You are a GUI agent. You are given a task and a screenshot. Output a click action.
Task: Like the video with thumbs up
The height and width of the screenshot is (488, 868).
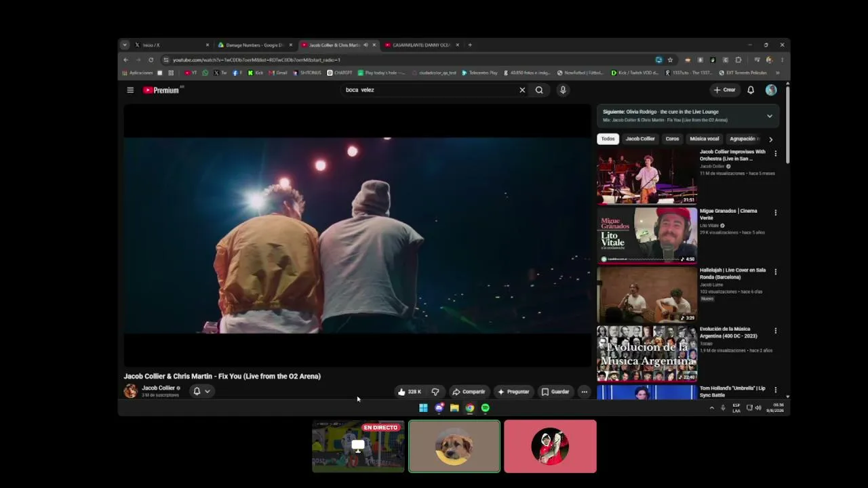[410, 392]
